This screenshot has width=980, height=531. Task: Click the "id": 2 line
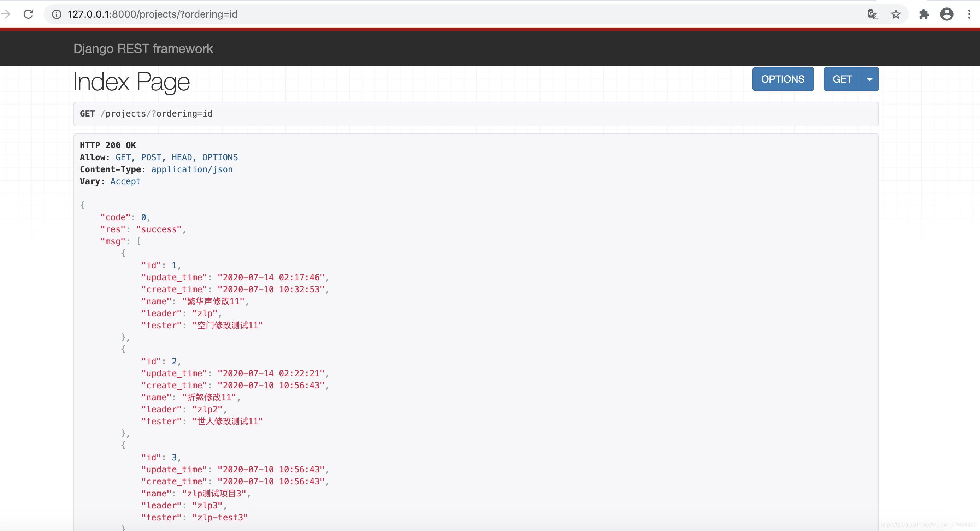pyautogui.click(x=161, y=362)
